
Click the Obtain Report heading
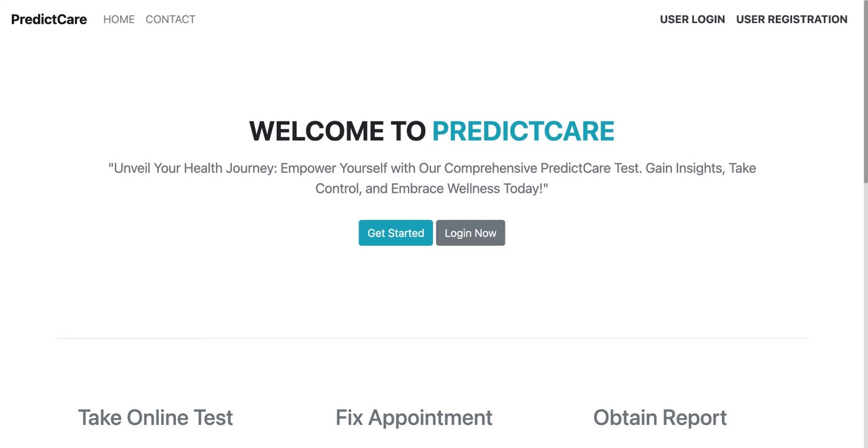click(x=660, y=418)
